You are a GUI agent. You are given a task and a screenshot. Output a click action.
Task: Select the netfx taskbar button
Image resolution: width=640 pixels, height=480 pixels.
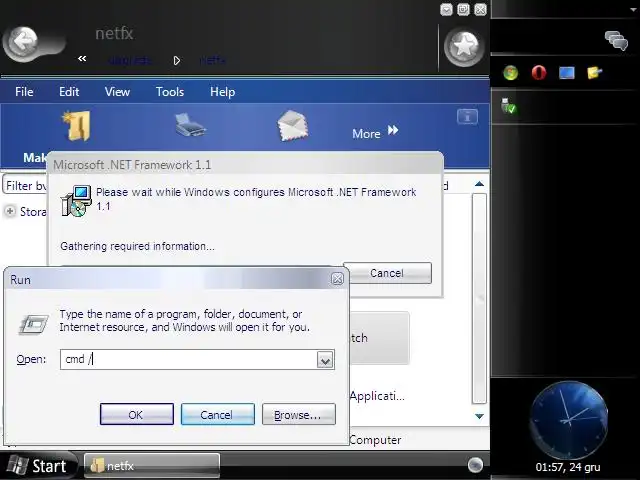pos(152,466)
